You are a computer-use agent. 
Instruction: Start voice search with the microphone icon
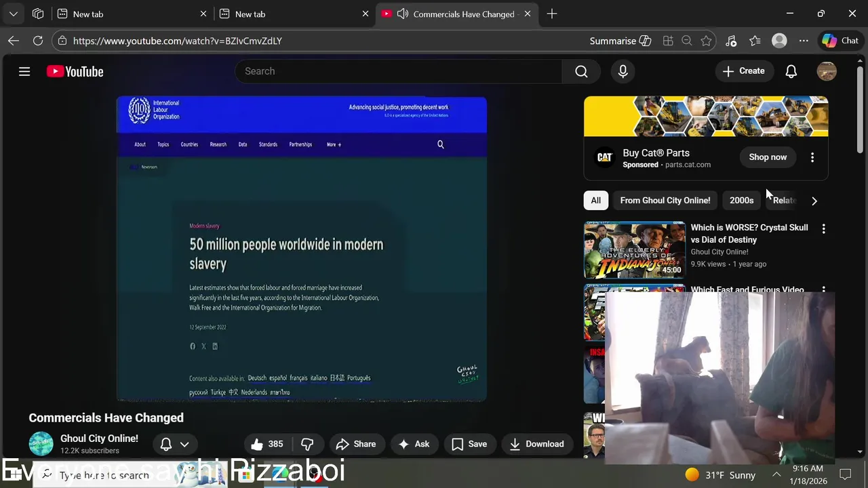click(x=623, y=71)
